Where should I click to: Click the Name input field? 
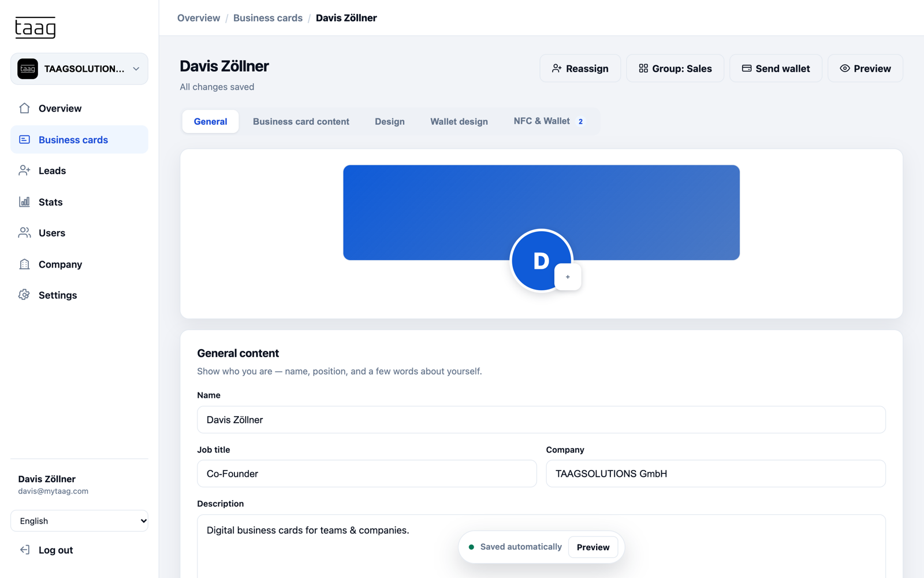541,420
